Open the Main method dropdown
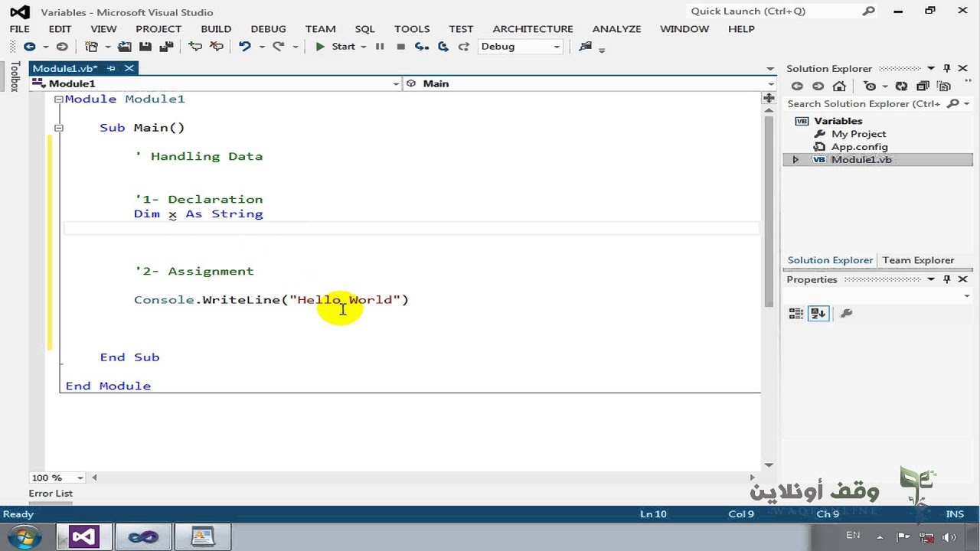Image resolution: width=980 pixels, height=551 pixels. (770, 84)
